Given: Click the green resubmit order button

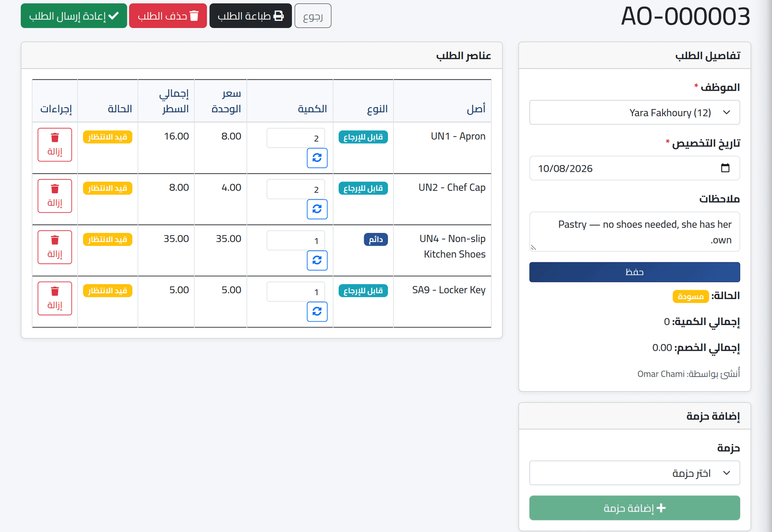Looking at the screenshot, I should coord(74,16).
